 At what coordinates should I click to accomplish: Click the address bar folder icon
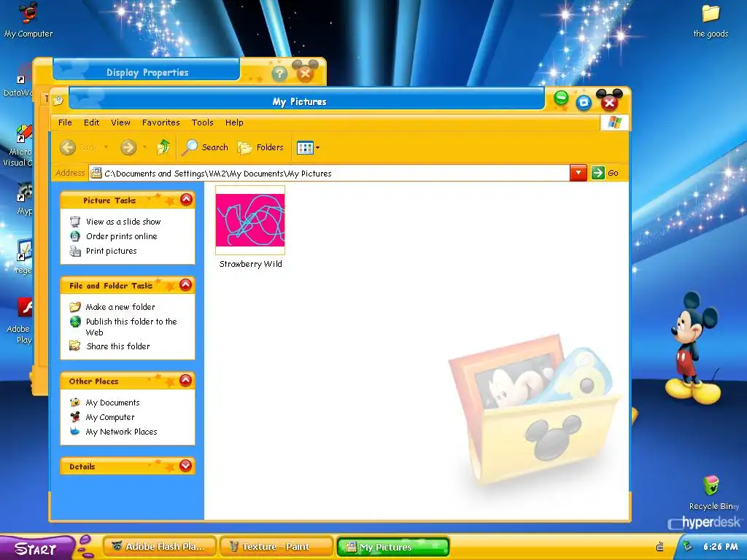(x=96, y=173)
